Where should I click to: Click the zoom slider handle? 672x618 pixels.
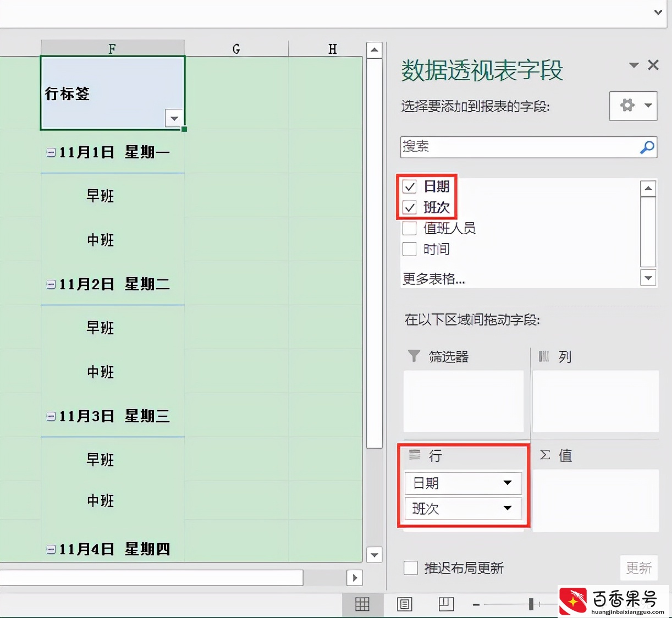tap(531, 604)
